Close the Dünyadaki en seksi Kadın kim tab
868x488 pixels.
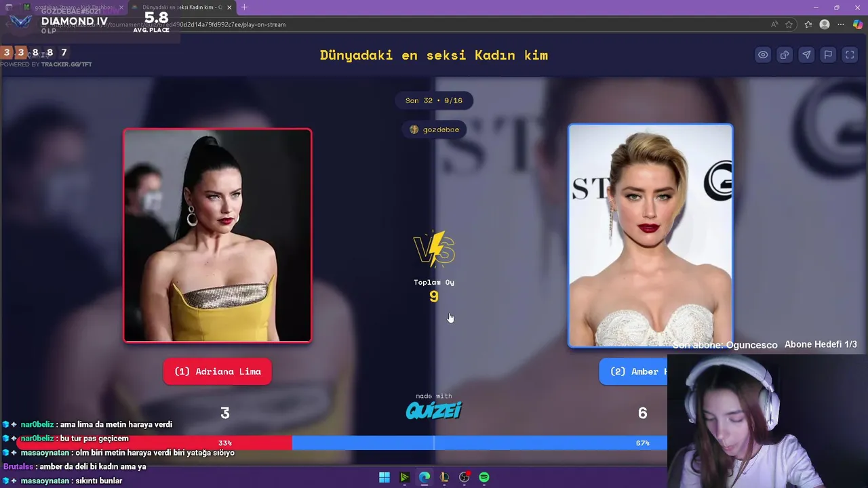click(x=229, y=7)
